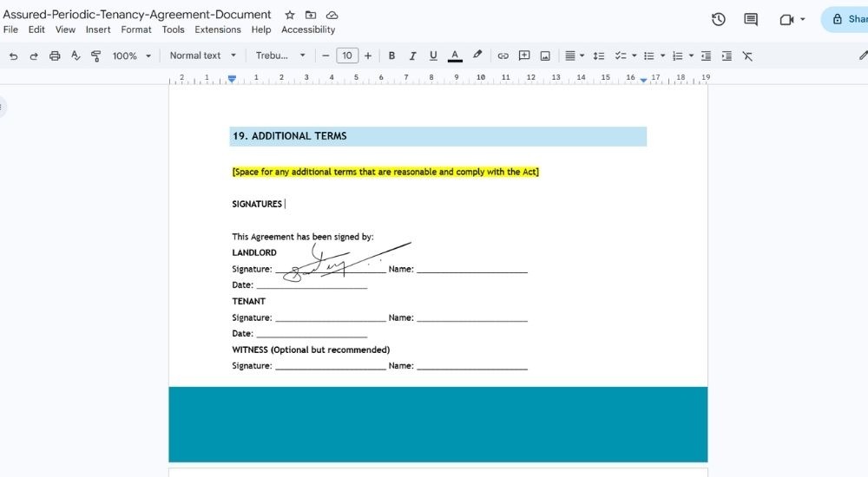Expand checklist options arrow
The height and width of the screenshot is (477, 868).
(x=635, y=56)
